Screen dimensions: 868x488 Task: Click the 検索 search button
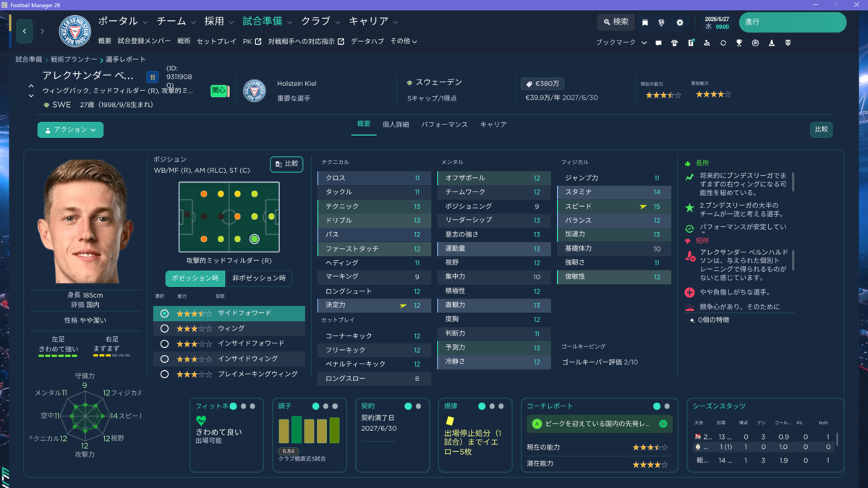point(616,22)
